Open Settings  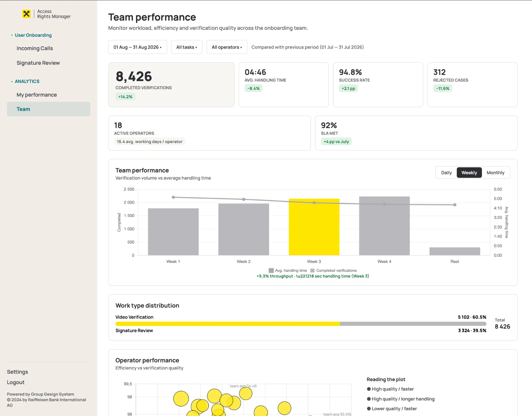click(17, 372)
